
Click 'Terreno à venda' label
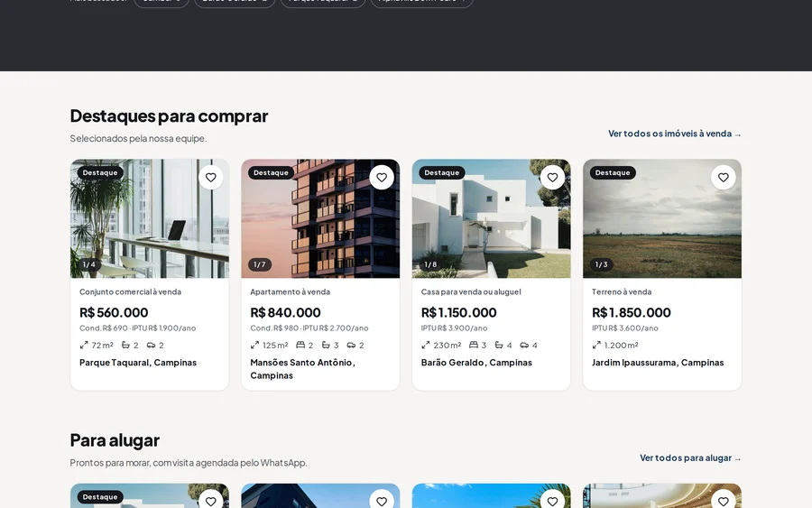(x=622, y=291)
